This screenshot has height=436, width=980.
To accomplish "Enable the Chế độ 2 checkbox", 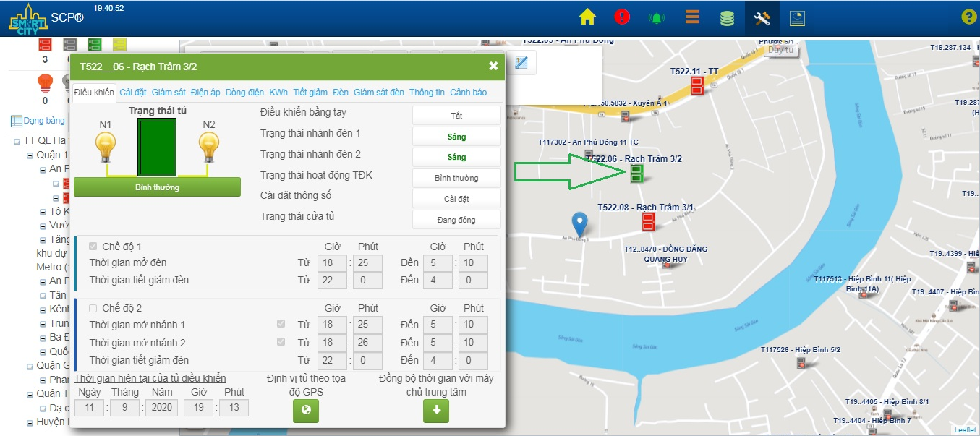I will pyautogui.click(x=93, y=308).
